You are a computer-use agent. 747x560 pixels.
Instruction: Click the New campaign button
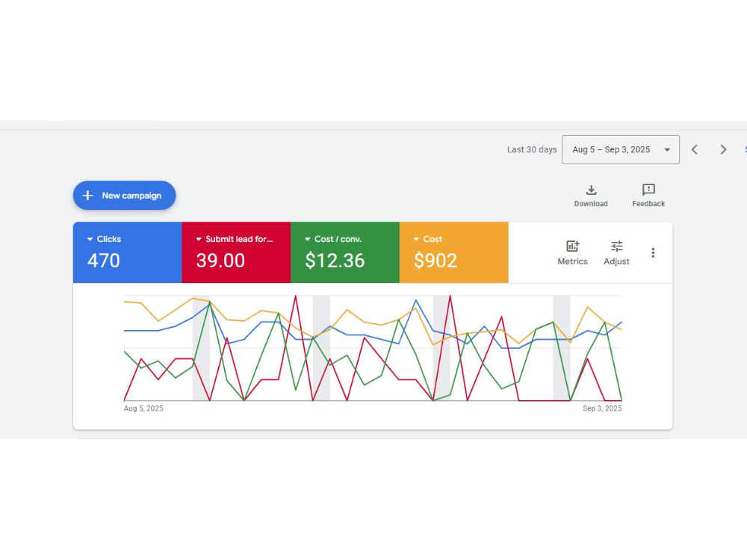point(124,195)
